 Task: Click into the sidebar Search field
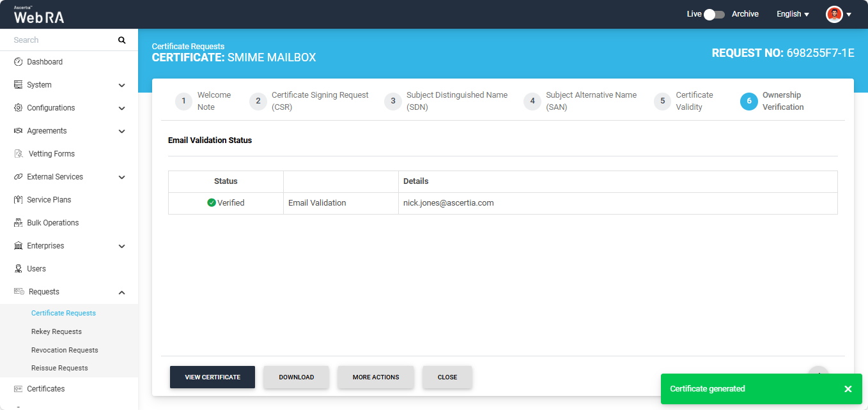click(x=64, y=40)
